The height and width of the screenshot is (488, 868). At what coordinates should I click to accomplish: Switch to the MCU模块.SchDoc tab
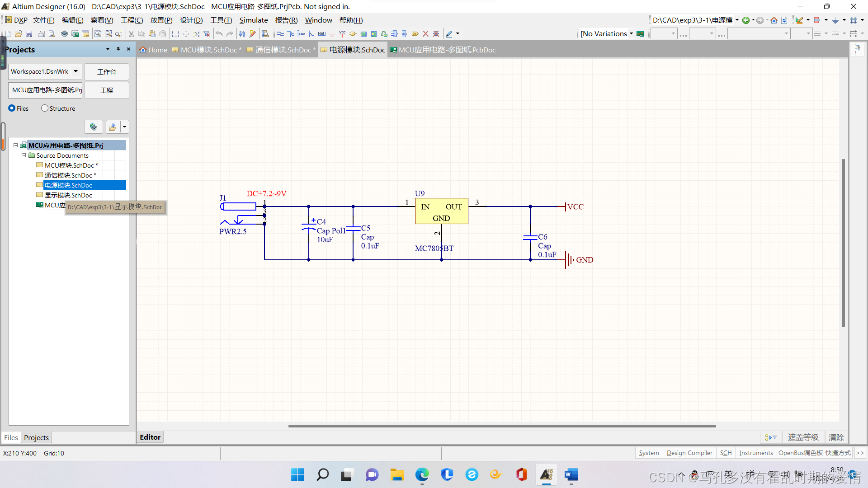tap(208, 50)
